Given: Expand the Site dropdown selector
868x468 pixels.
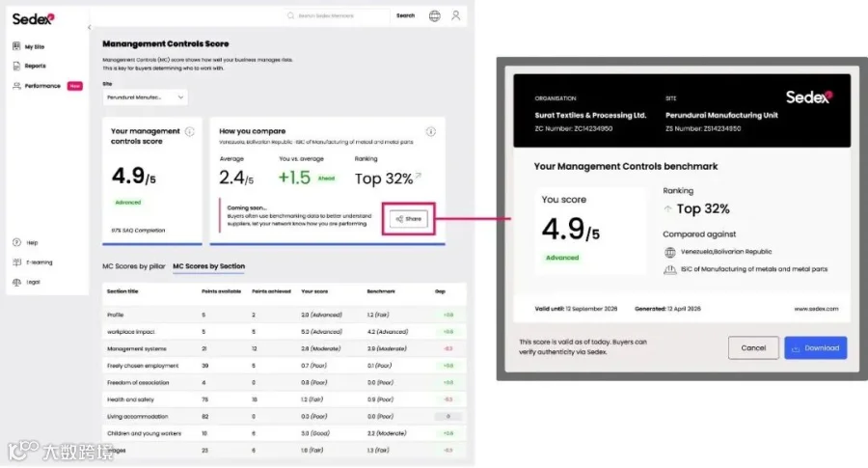Looking at the screenshot, I should point(145,97).
